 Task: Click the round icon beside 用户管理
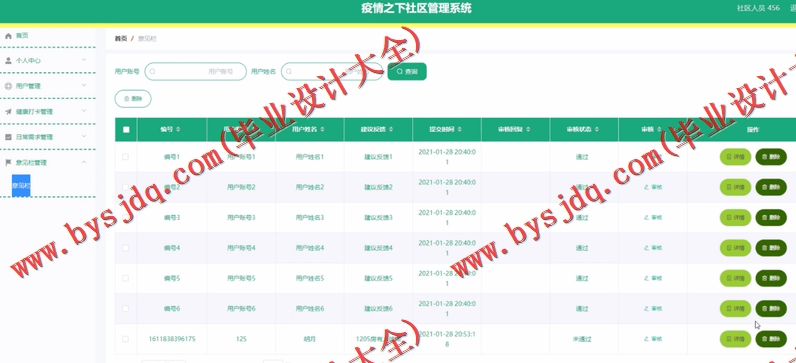[x=8, y=86]
